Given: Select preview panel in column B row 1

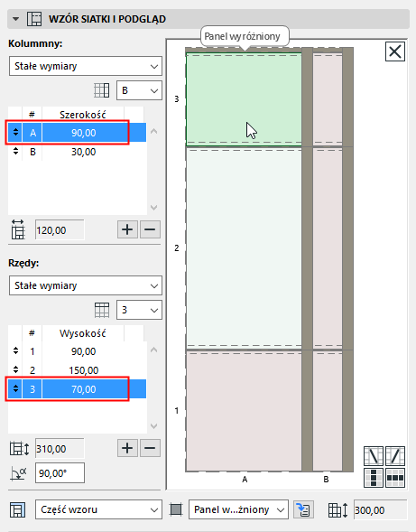Looking at the screenshot, I should pos(328,411).
